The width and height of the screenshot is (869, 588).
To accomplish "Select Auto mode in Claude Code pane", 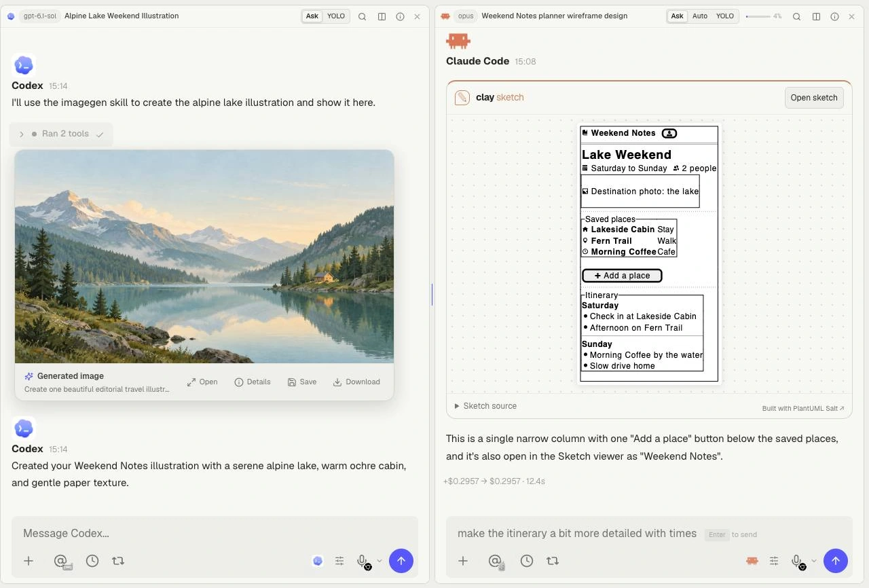I will 700,16.
